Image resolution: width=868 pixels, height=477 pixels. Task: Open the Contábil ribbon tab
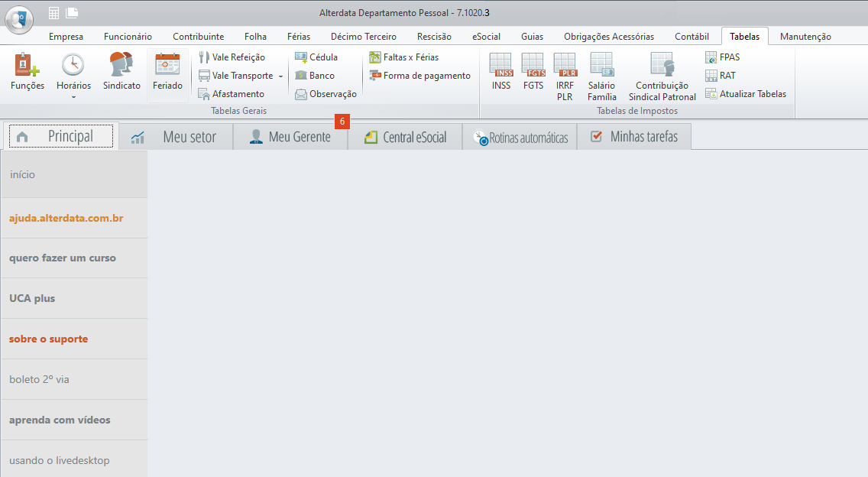coord(691,37)
